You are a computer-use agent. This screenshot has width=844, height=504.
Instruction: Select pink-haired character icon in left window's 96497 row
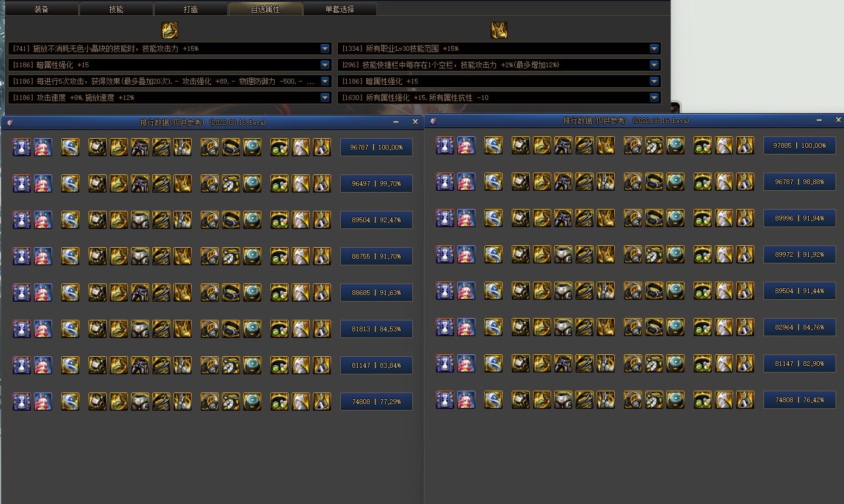[43, 184]
